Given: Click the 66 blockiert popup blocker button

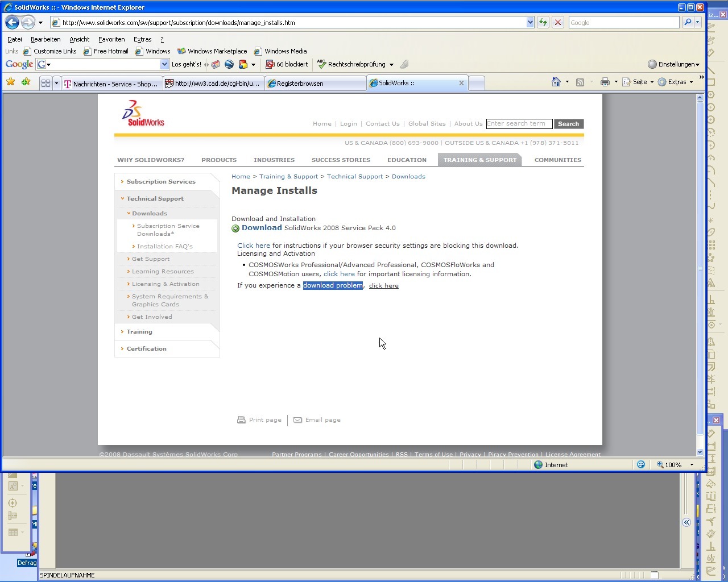Looking at the screenshot, I should click(287, 64).
